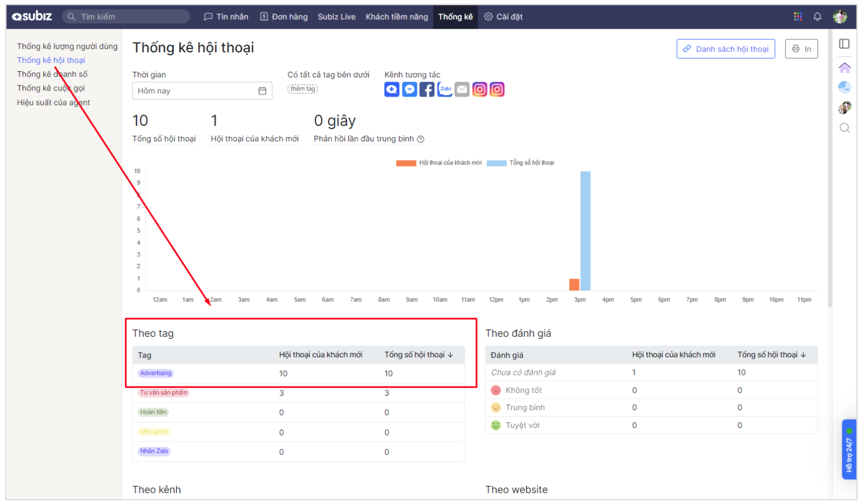The image size is (861, 504).
Task: Open the colorful apps grid icon
Action: pyautogui.click(x=797, y=17)
